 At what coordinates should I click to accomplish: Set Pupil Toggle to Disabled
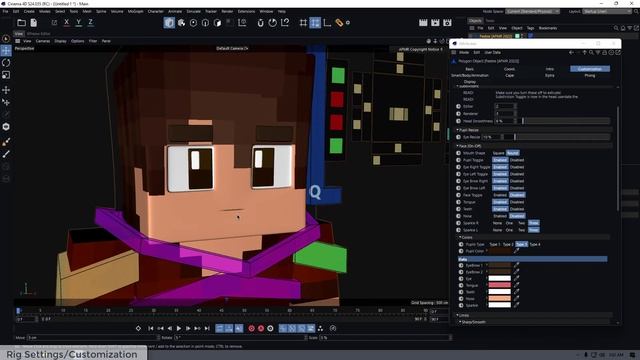(517, 160)
